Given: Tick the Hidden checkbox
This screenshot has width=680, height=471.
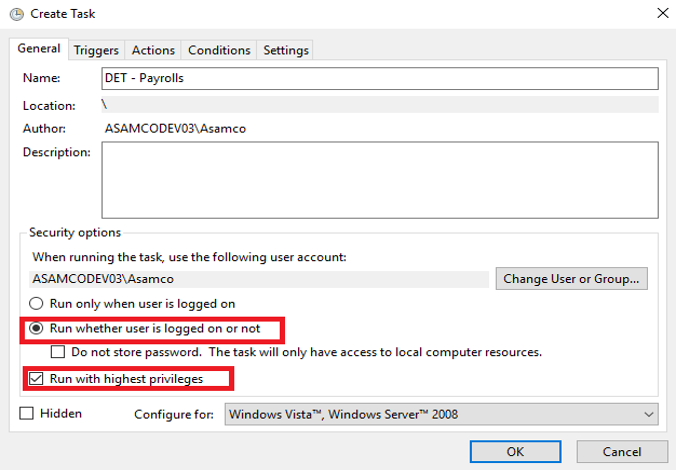Looking at the screenshot, I should [26, 413].
